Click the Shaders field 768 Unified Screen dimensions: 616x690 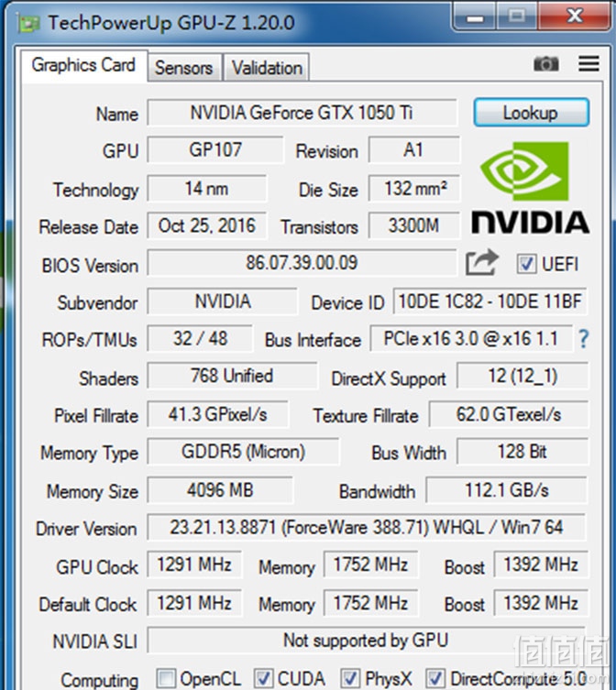click(232, 376)
